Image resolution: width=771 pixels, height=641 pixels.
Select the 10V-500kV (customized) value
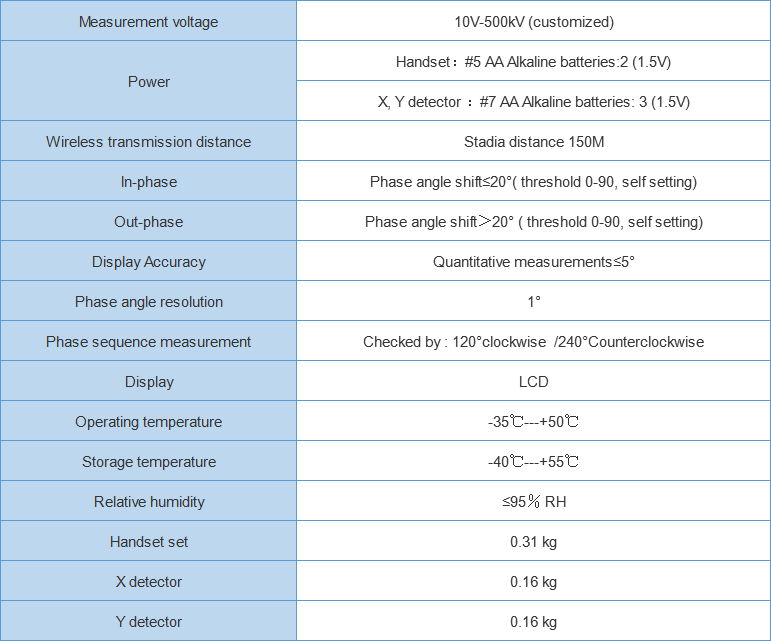coord(533,22)
